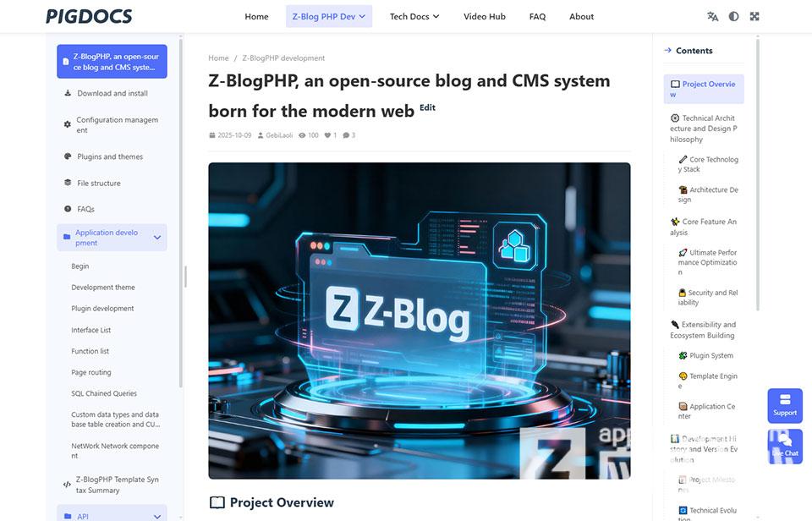Expand the API section in sidebar

157,516
